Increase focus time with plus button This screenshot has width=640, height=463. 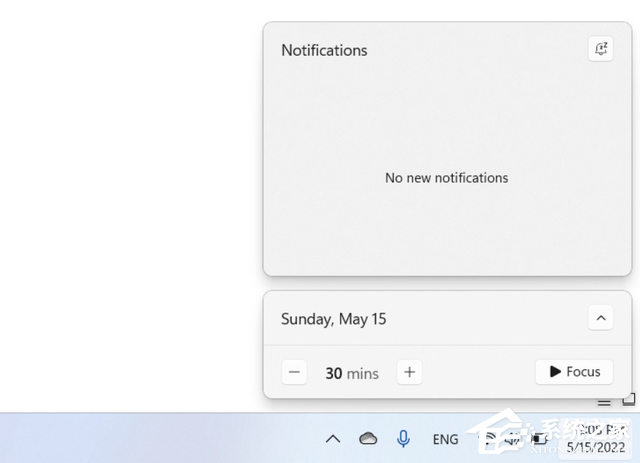[409, 372]
